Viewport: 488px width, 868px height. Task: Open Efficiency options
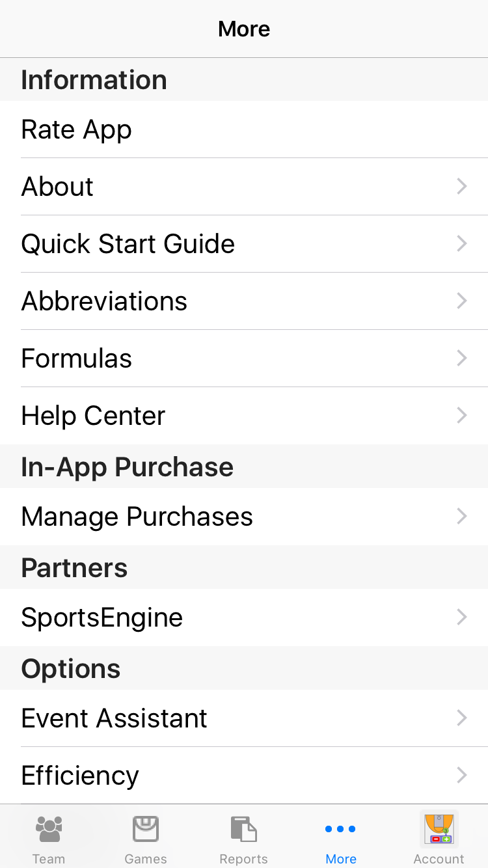(x=80, y=776)
